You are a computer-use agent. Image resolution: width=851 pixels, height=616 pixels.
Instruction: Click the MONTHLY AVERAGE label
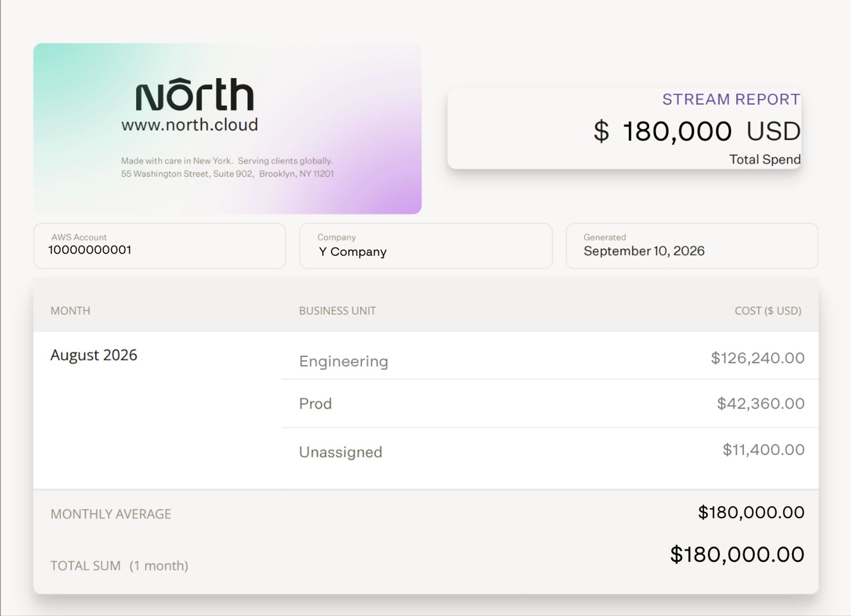pos(111,514)
